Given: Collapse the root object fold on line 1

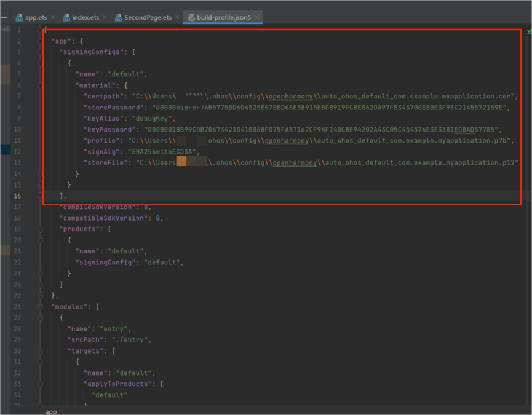Looking at the screenshot, I should (x=40, y=30).
